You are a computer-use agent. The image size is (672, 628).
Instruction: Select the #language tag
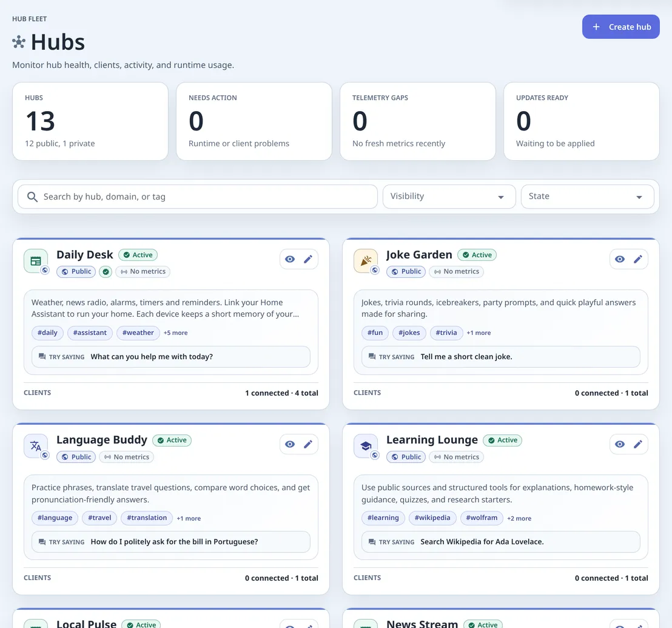coord(55,518)
